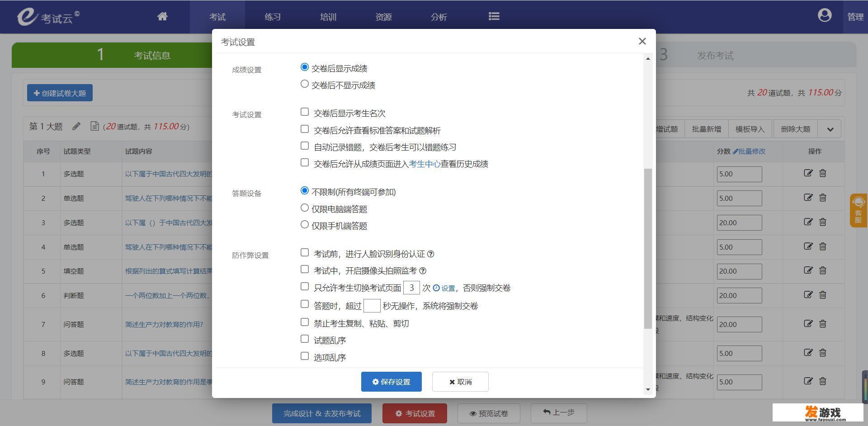Tick 只允许考生切换考试页面 checkbox

[x=305, y=287]
